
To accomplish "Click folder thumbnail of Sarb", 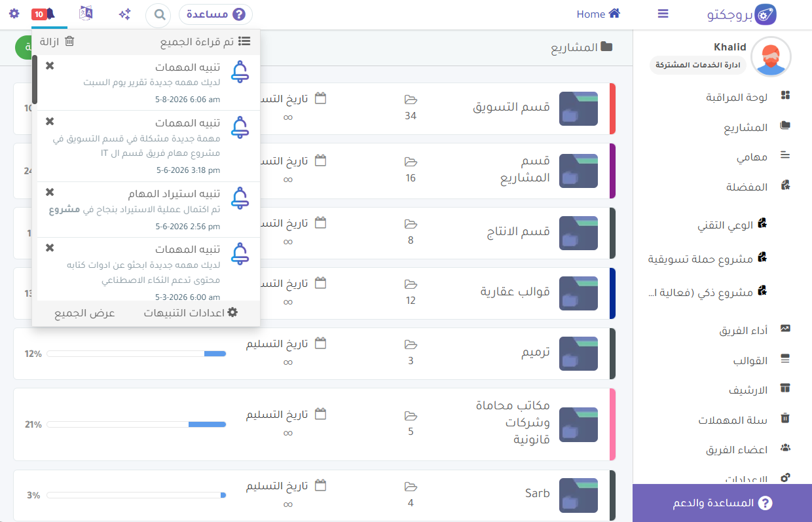I will coord(578,495).
